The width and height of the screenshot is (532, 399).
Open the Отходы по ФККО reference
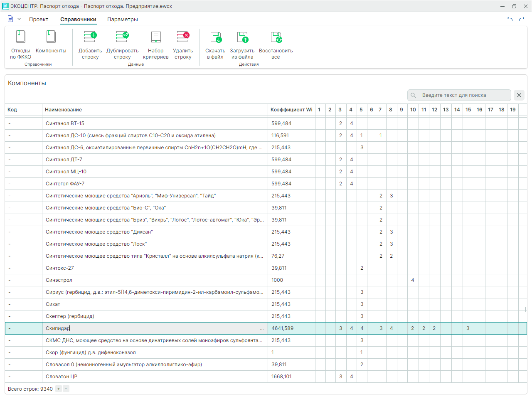click(x=20, y=45)
